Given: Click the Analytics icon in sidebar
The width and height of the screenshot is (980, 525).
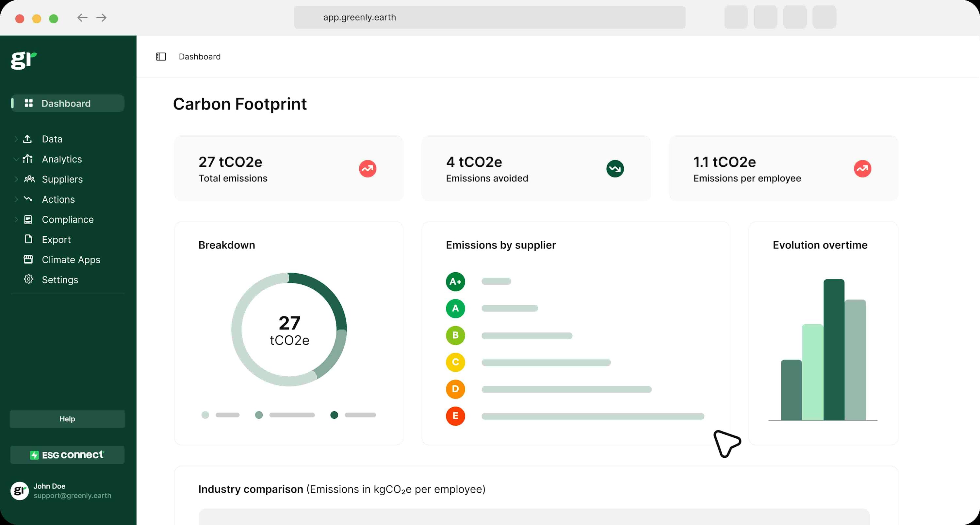Looking at the screenshot, I should pyautogui.click(x=29, y=159).
